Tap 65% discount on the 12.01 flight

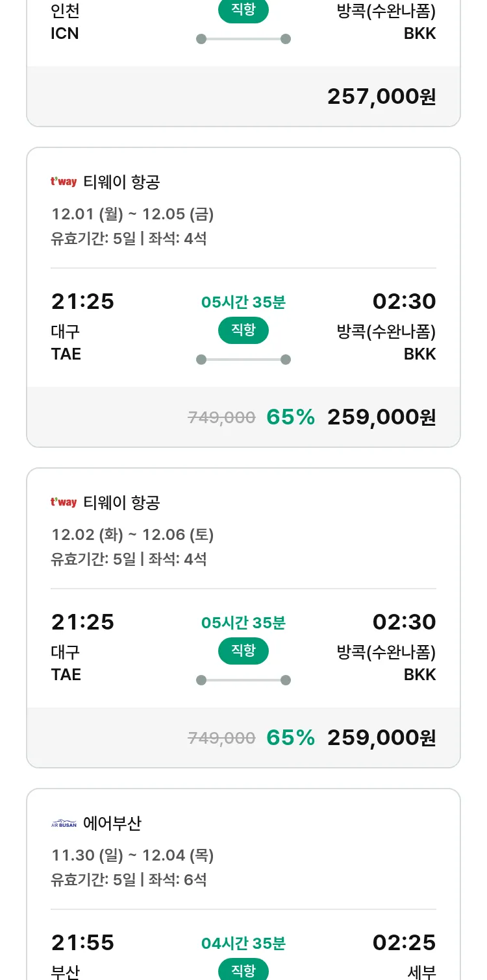[x=290, y=417]
